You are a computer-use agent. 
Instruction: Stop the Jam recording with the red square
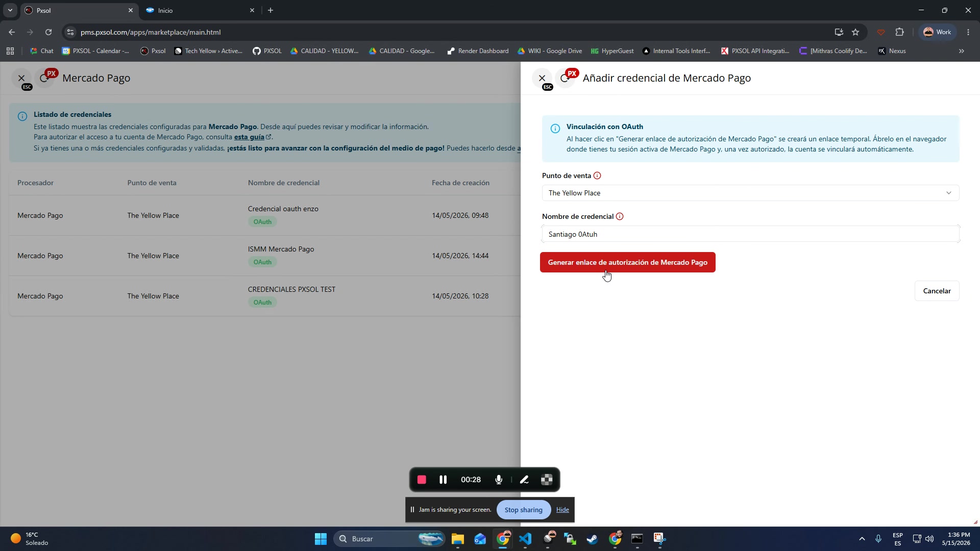point(422,480)
